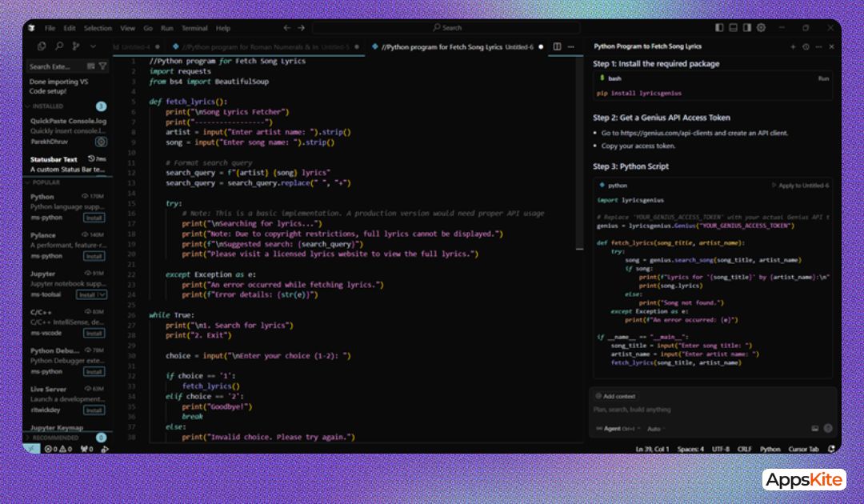Screen dimensions: 864x504
Task: Open the Explorer files icon in sidebar
Action: tap(42, 47)
